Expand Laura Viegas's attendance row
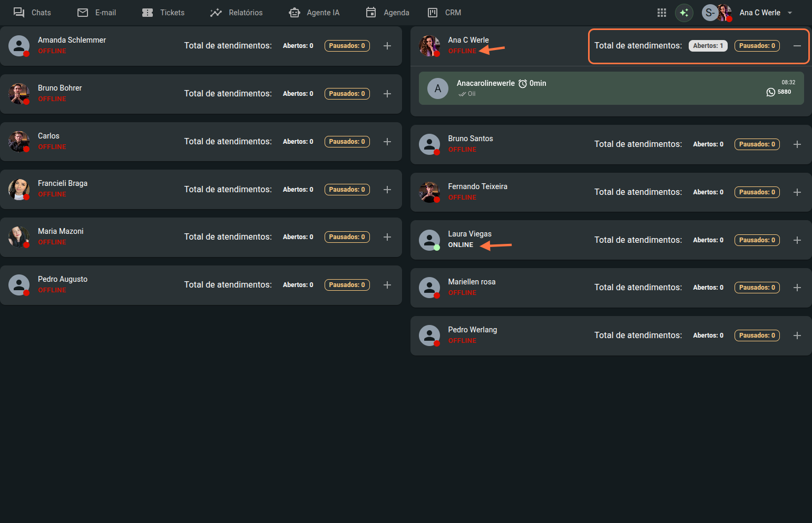 (x=797, y=240)
